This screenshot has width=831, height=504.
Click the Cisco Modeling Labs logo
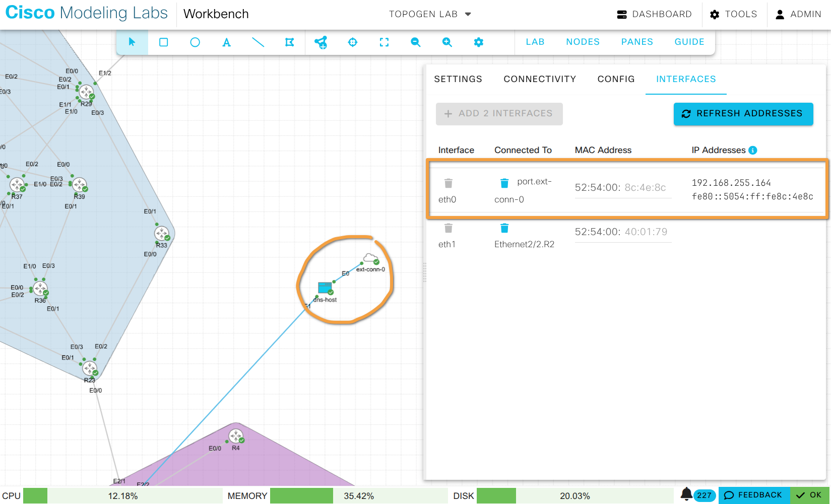coord(86,13)
